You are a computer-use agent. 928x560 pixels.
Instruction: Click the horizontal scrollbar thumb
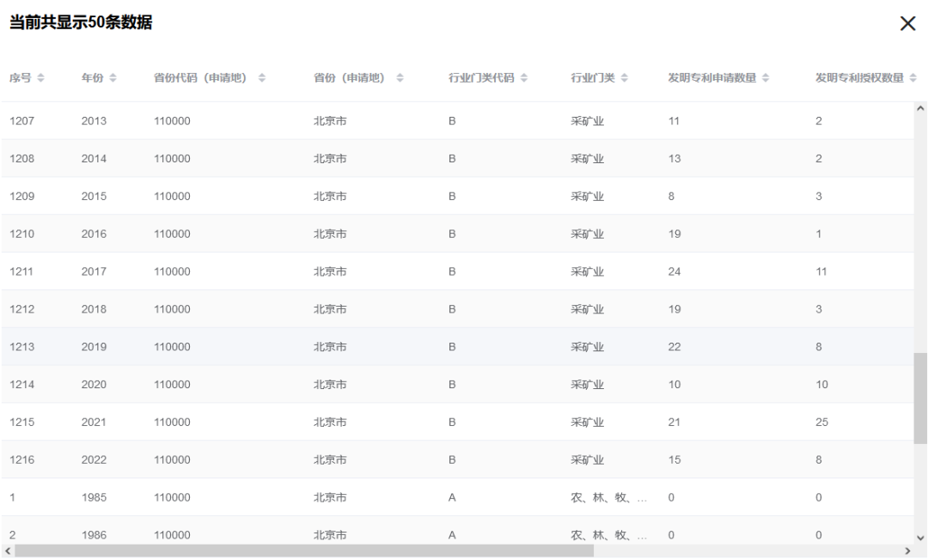point(303,551)
